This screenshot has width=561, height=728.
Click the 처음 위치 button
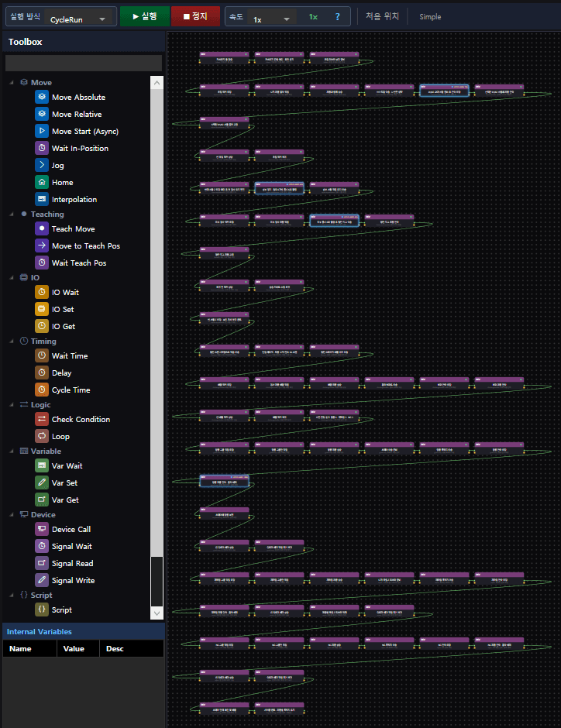tap(382, 16)
